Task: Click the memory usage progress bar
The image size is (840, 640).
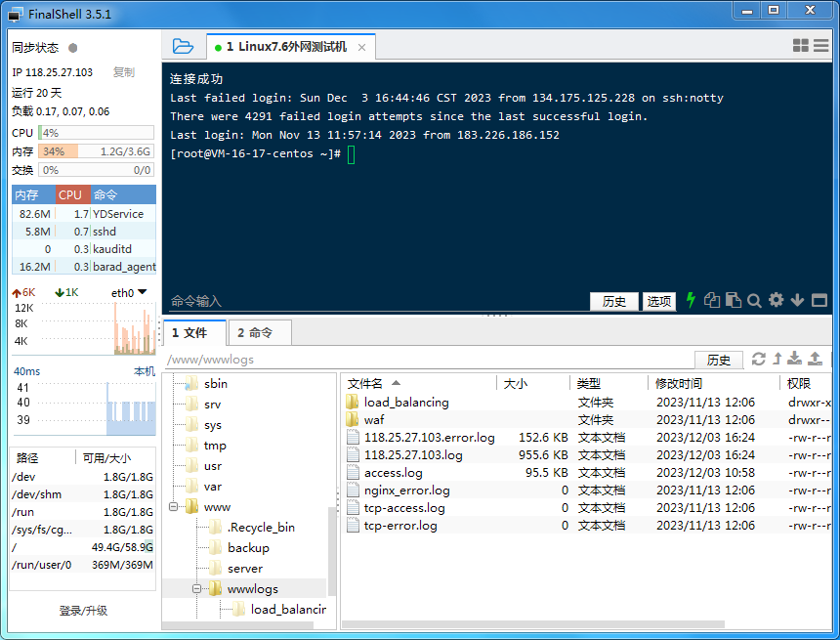Action: pyautogui.click(x=95, y=151)
